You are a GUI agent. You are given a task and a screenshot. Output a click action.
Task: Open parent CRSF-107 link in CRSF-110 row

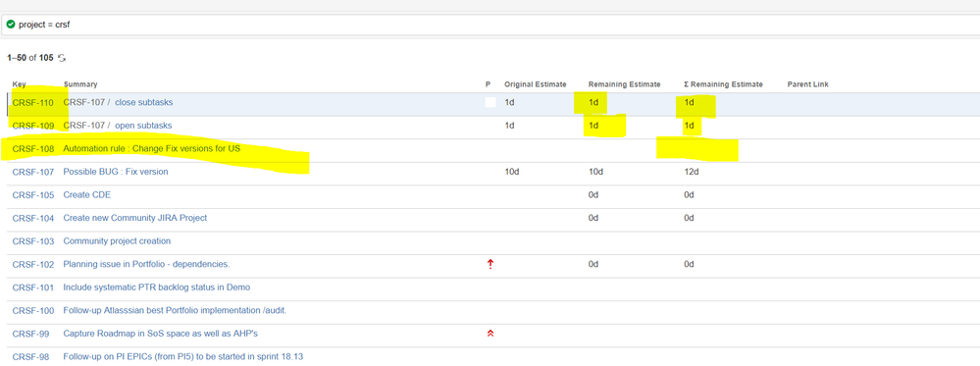coord(83,102)
